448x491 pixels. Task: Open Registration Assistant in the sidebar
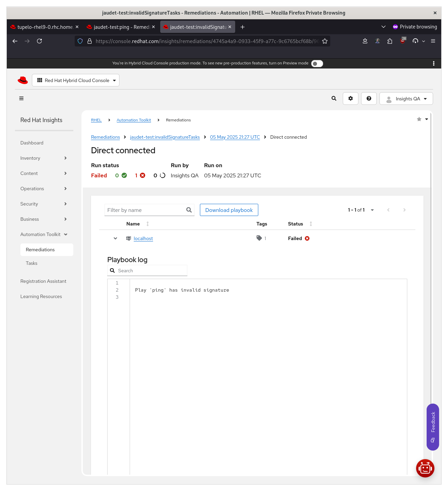43,281
